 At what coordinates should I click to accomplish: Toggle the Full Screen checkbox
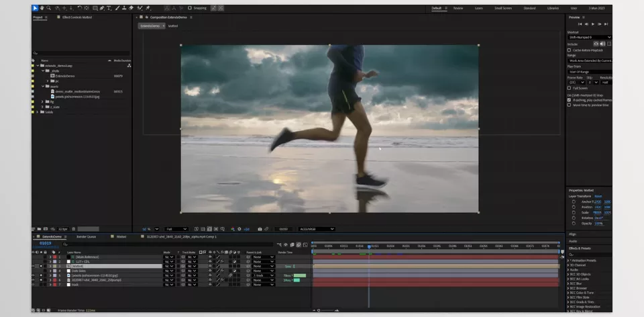(569, 88)
